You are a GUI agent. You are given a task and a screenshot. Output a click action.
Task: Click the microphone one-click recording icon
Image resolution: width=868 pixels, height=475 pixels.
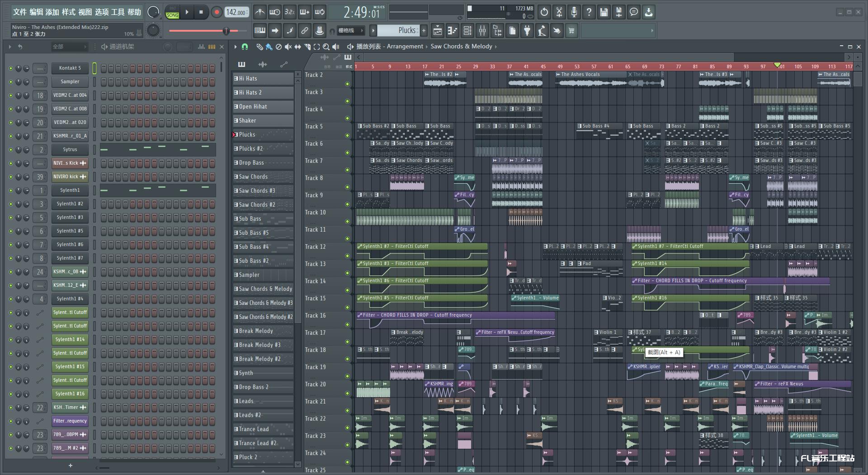[x=574, y=12]
